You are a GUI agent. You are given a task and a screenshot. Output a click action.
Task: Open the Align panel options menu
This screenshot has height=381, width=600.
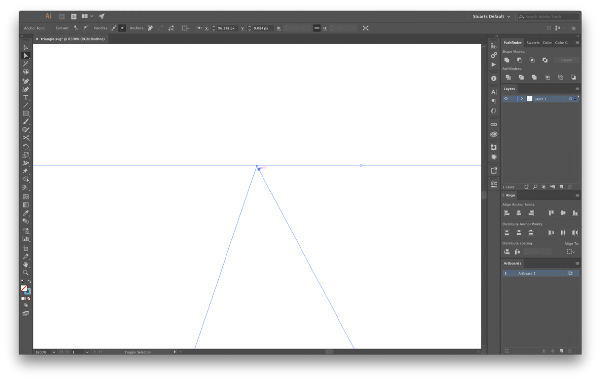(577, 195)
